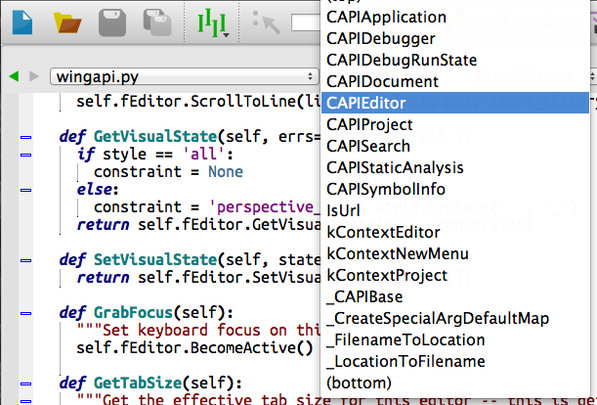597x405 pixels.
Task: Click the New File icon
Action: coord(22,23)
